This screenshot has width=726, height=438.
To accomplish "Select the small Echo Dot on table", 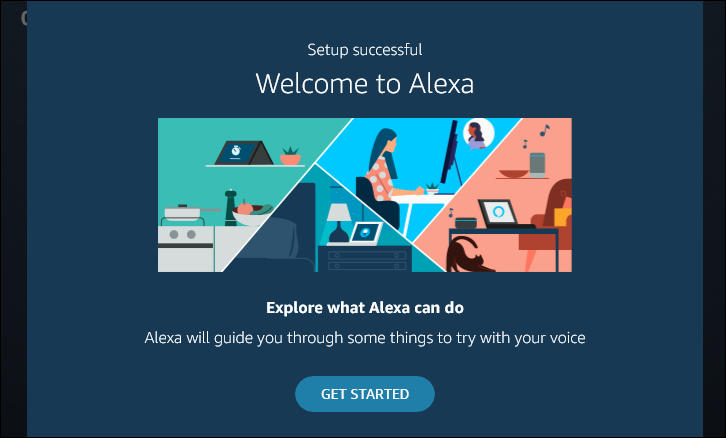I will click(466, 223).
